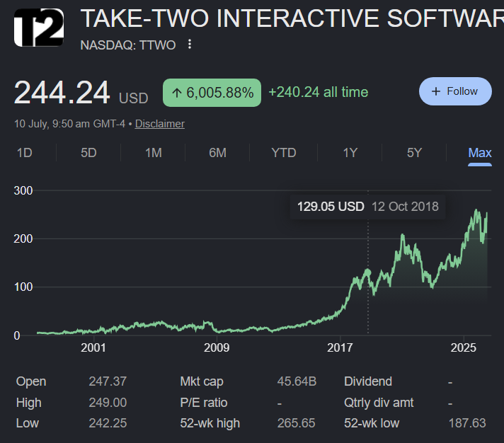Click the High value 249.00
This screenshot has width=504, height=443.
108,403
